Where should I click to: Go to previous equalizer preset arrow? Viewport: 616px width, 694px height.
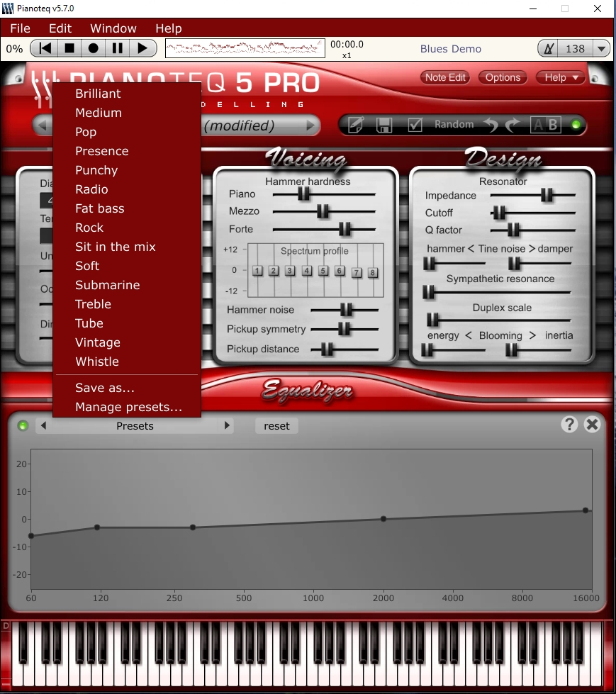tap(43, 426)
